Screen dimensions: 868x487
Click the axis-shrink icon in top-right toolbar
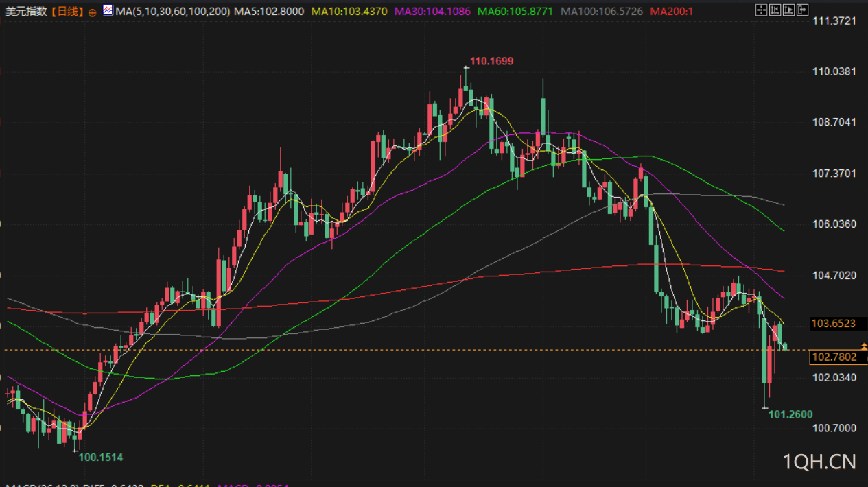[x=775, y=10]
